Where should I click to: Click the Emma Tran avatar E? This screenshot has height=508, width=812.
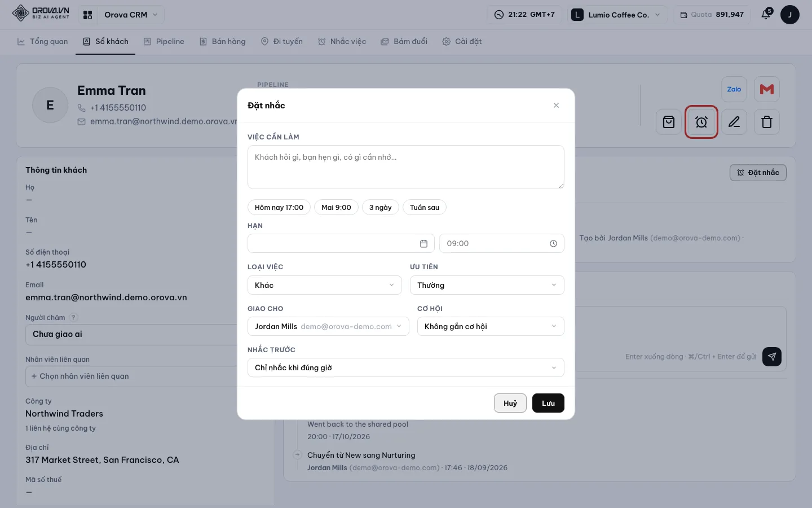(x=50, y=105)
